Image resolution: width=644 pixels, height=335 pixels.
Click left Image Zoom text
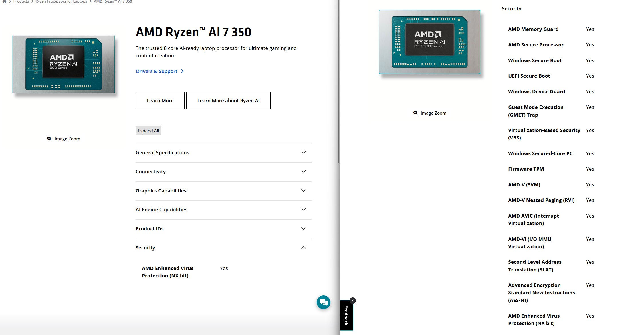(67, 139)
